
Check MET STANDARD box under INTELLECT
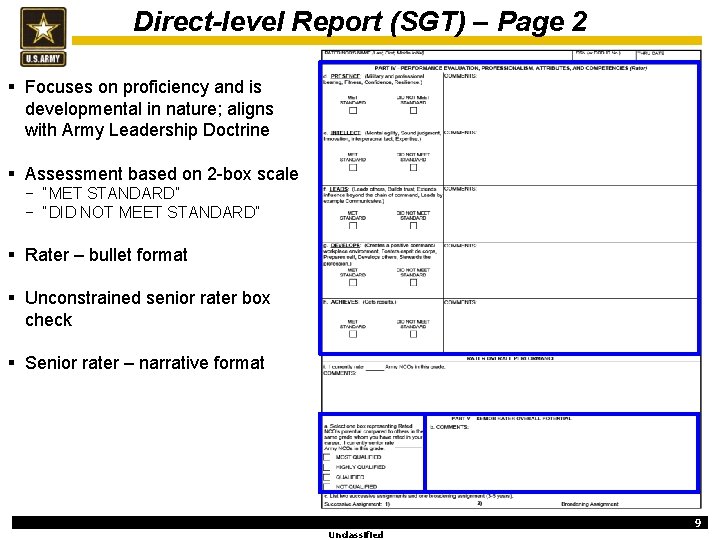[353, 168]
